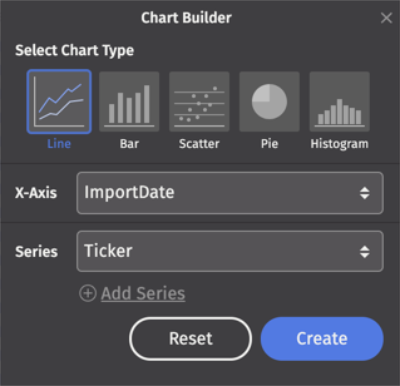Close the Chart Builder panel
Screen dimensions: 400x386
[386, 18]
